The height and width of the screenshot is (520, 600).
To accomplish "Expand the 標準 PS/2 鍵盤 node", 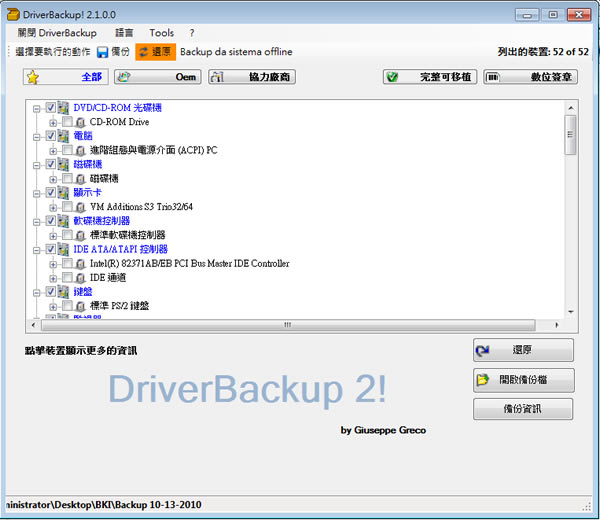I will click(x=53, y=307).
